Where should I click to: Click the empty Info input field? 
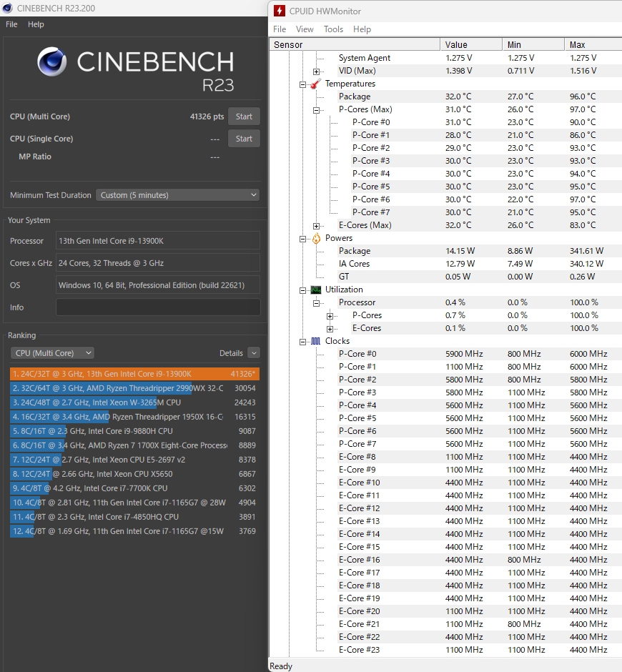coord(158,307)
